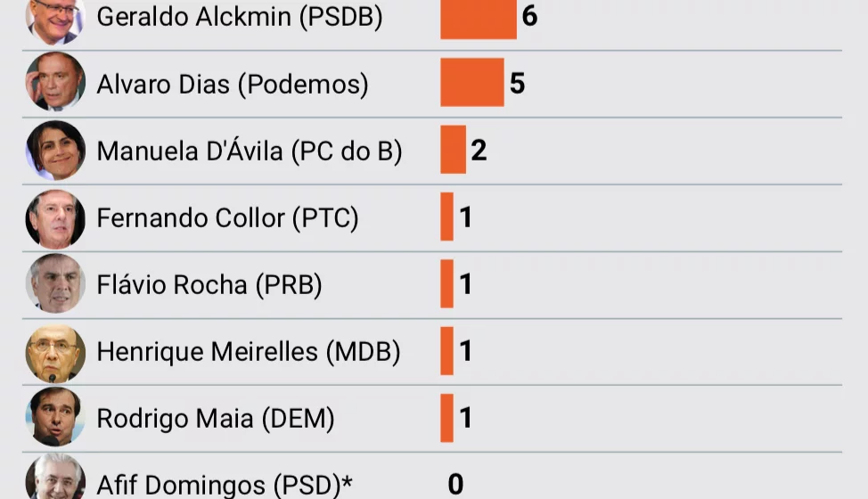Click the orange bar valued 6
The width and height of the screenshot is (868, 499).
(479, 20)
